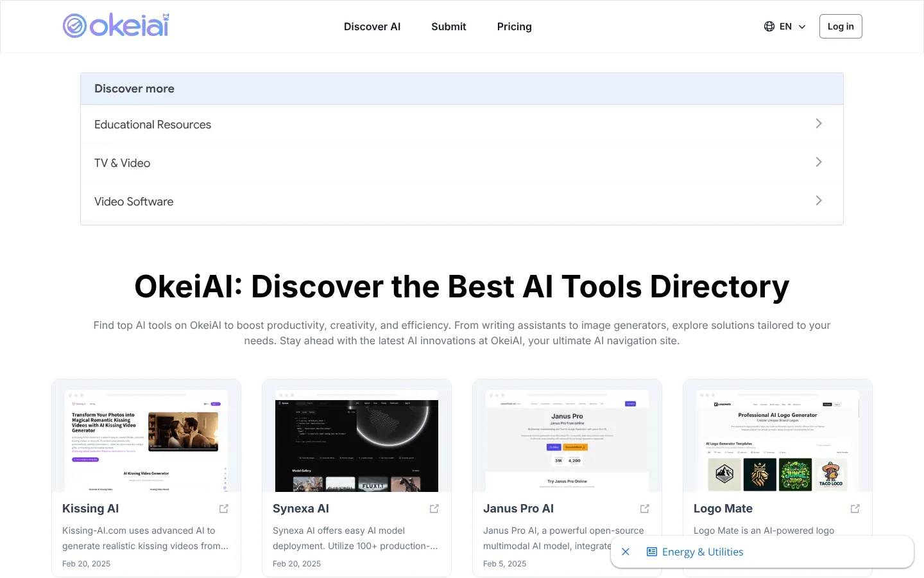Click the Discover more header
This screenshot has width=924, height=578.
pyautogui.click(x=462, y=89)
